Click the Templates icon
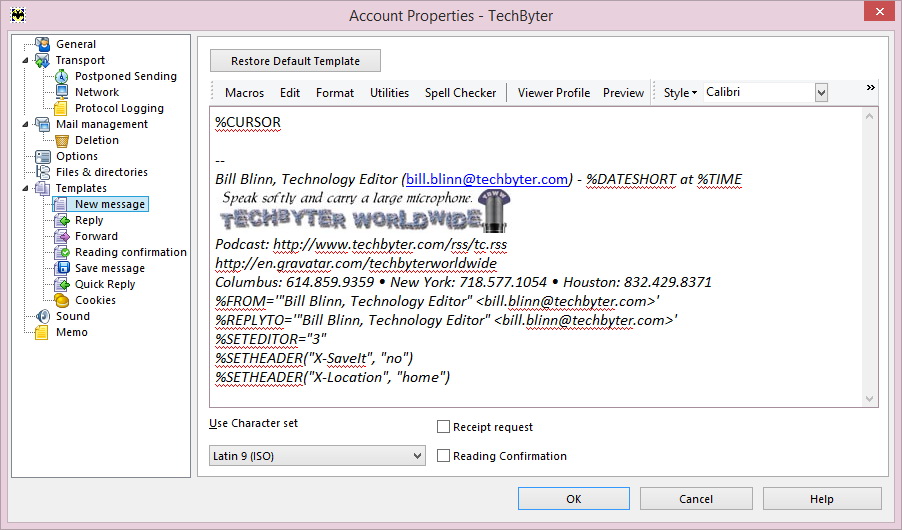 click(x=42, y=188)
